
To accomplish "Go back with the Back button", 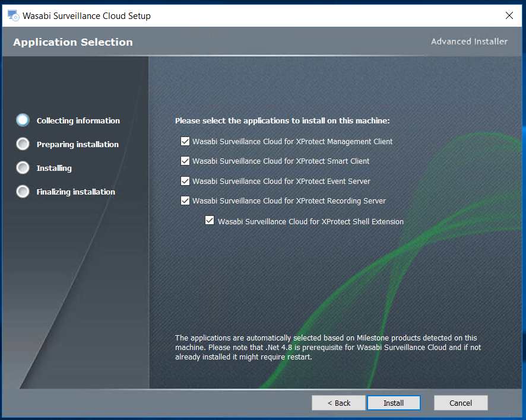I will 338,403.
